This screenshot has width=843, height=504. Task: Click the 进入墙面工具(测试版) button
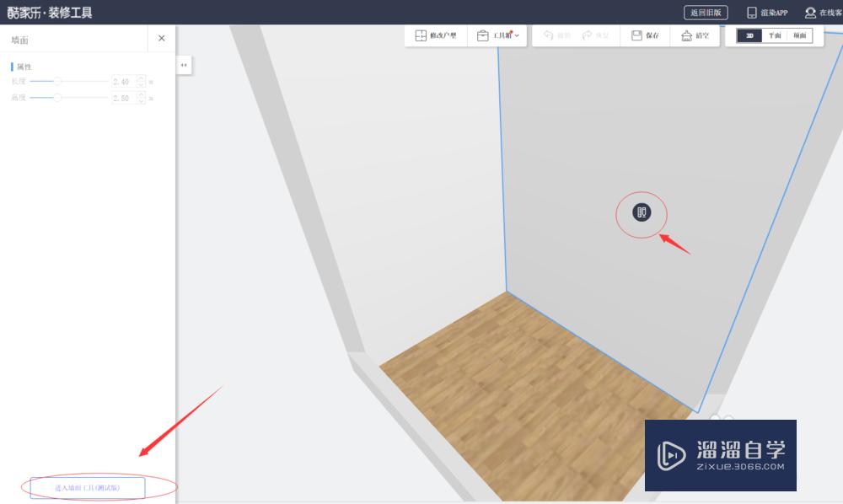(88, 488)
